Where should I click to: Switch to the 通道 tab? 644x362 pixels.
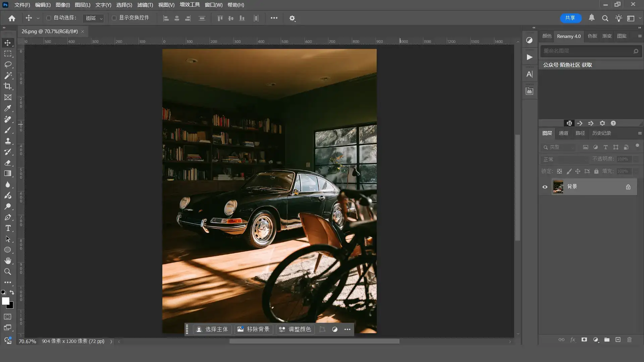click(563, 133)
